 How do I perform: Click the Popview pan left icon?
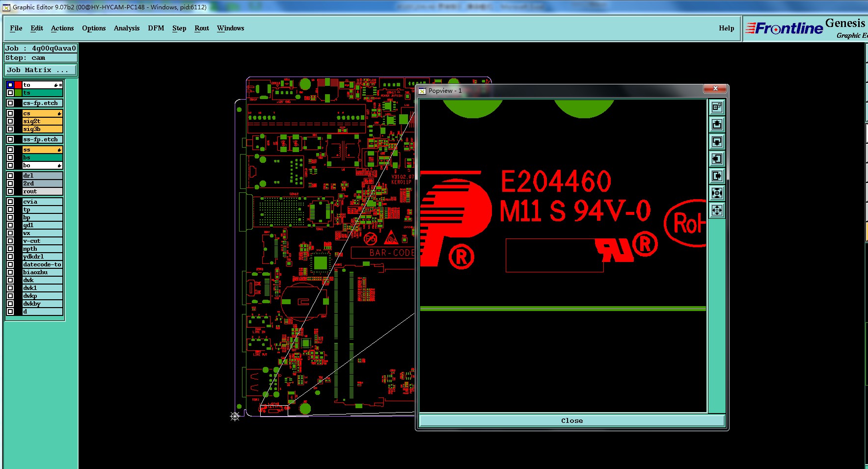tap(717, 159)
